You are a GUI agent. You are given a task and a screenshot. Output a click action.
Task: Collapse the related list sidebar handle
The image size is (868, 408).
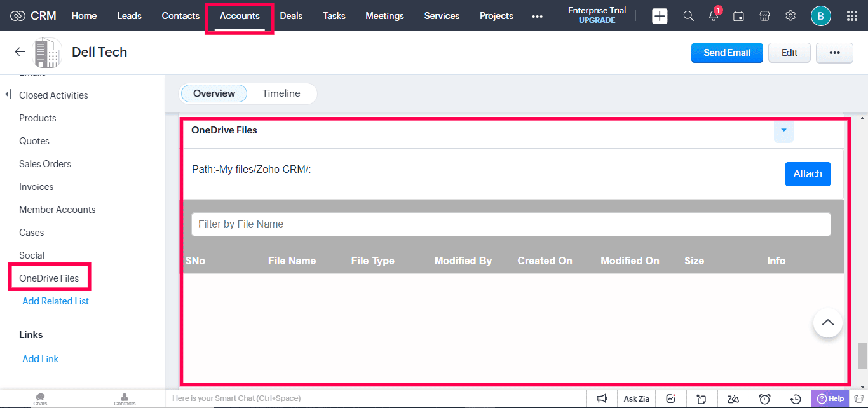[8, 95]
